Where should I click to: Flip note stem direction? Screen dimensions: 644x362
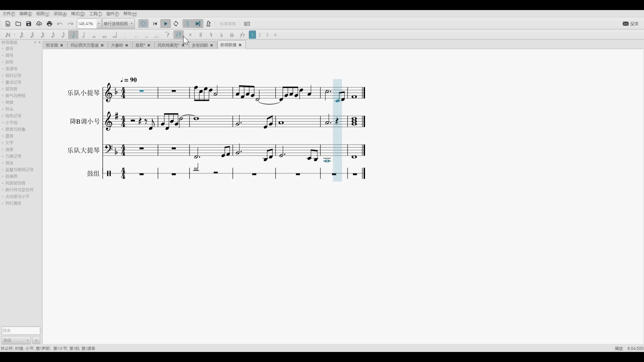point(243,35)
